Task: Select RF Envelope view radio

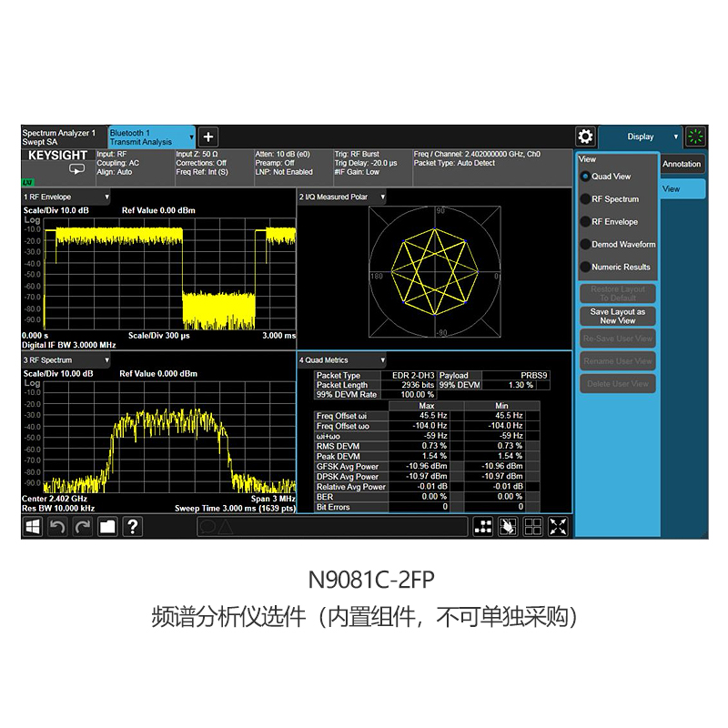Action: pyautogui.click(x=585, y=222)
